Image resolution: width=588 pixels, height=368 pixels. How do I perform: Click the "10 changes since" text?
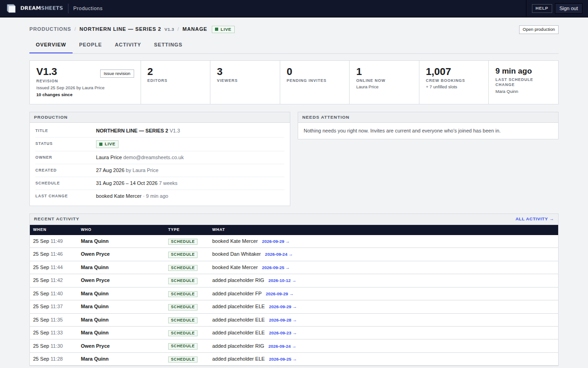pyautogui.click(x=54, y=95)
